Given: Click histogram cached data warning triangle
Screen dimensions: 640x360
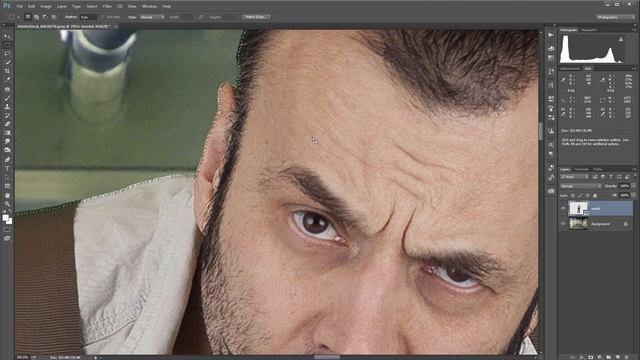Looking at the screenshot, I should pos(621,39).
